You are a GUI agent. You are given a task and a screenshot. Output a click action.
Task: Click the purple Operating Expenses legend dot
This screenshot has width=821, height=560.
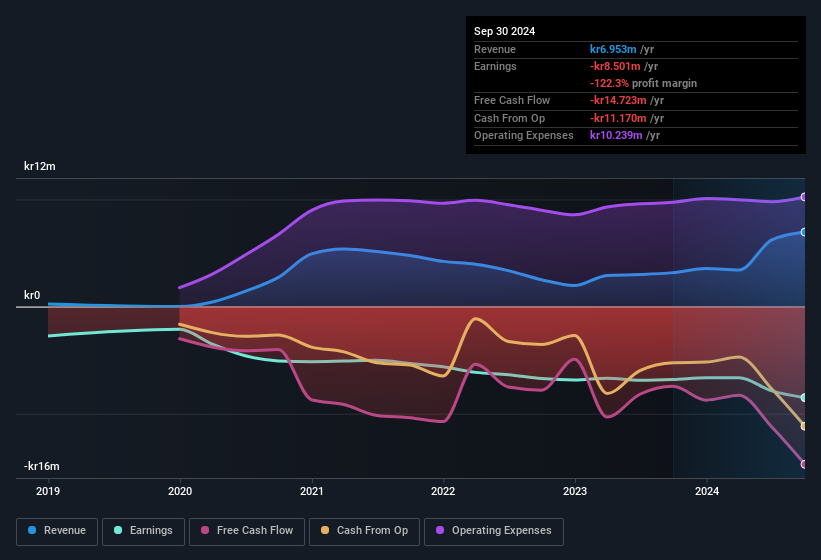coord(440,530)
